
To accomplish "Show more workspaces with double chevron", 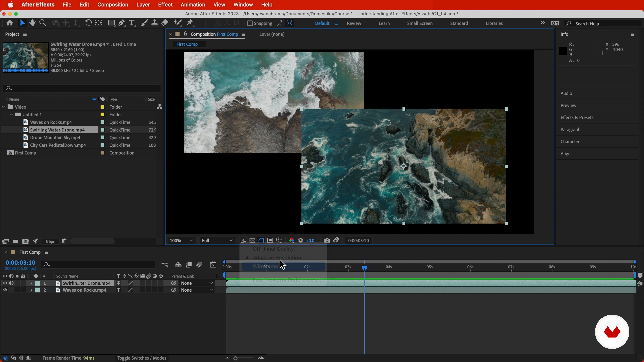I will pyautogui.click(x=543, y=23).
